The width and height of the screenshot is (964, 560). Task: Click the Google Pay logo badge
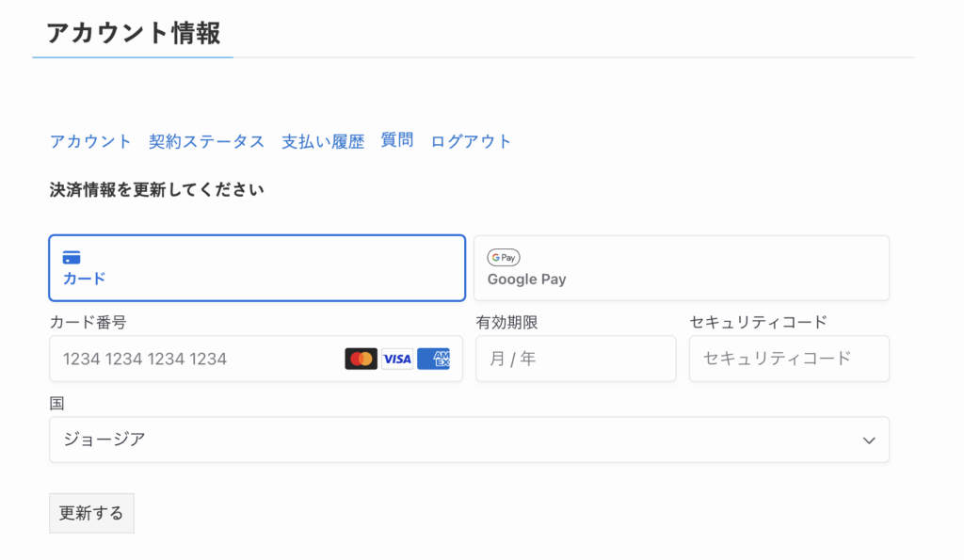[504, 258]
